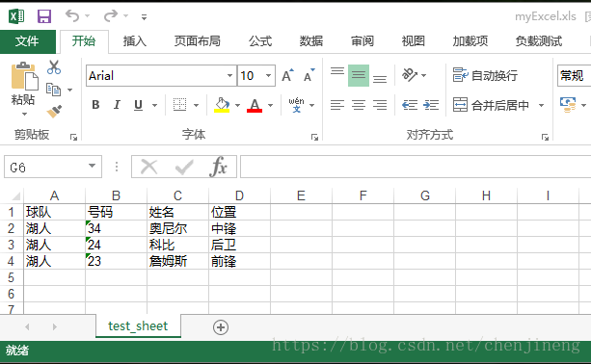Open the 字体 dialog launcher
Viewport: 591px width, 364px height.
[x=314, y=138]
